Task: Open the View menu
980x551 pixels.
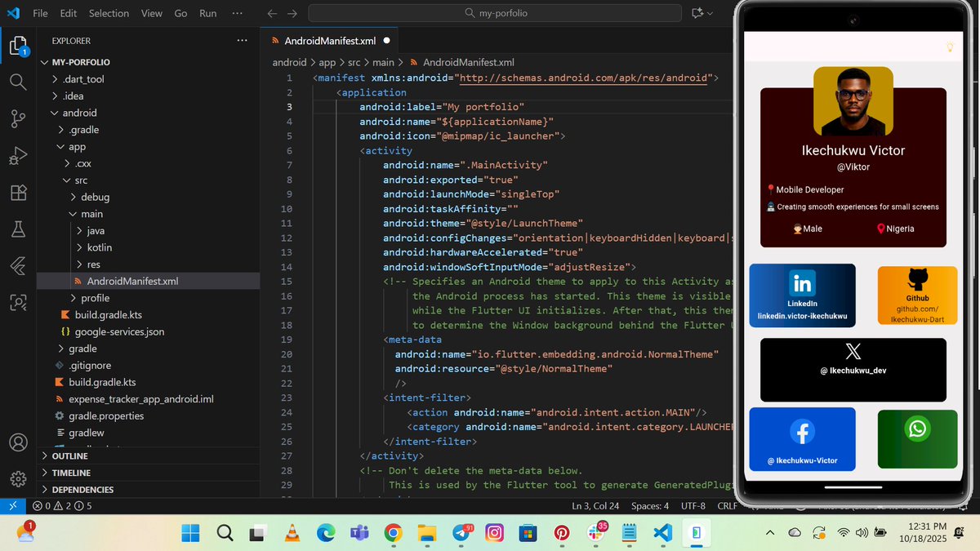Action: 152,13
